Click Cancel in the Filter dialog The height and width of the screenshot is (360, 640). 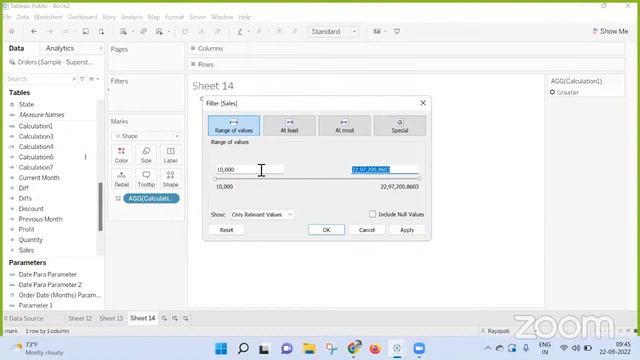[x=367, y=230]
